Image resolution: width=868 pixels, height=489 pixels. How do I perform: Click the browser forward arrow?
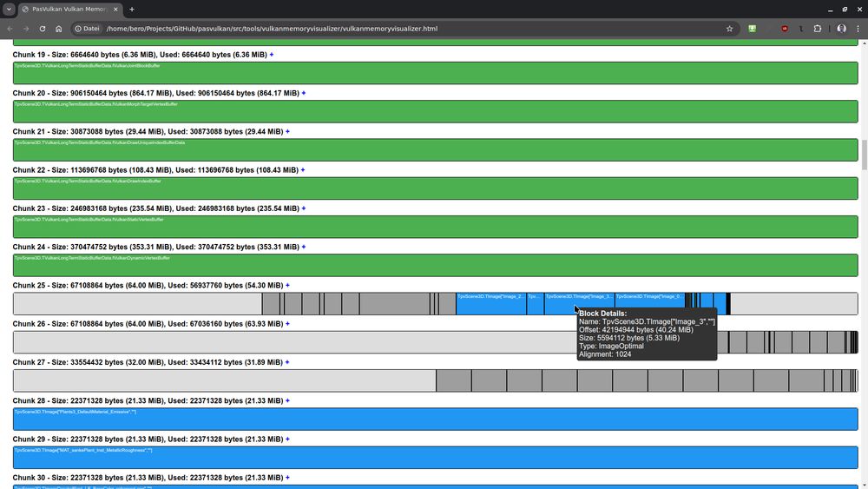point(26,29)
